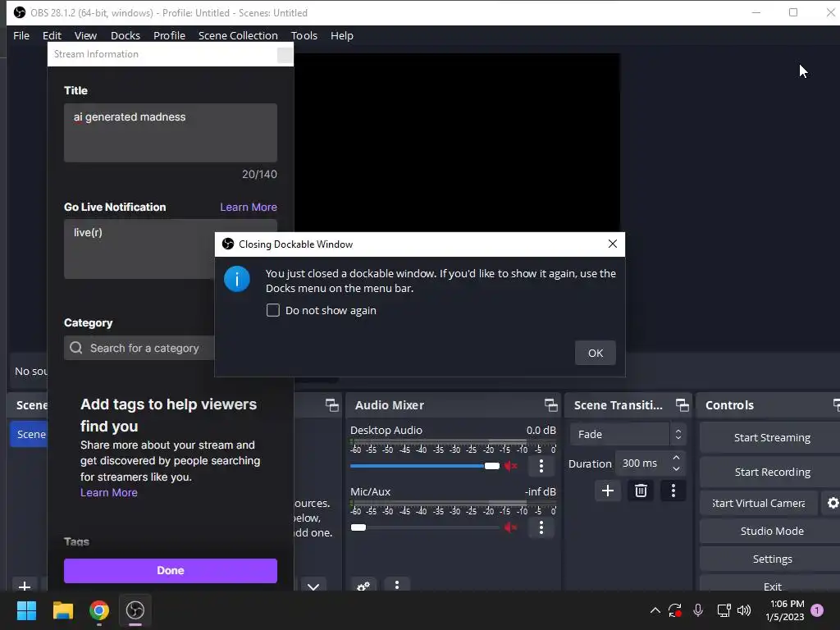Close the Closing Dockable Window dialog
Image resolution: width=840 pixels, height=630 pixels.
coord(612,244)
